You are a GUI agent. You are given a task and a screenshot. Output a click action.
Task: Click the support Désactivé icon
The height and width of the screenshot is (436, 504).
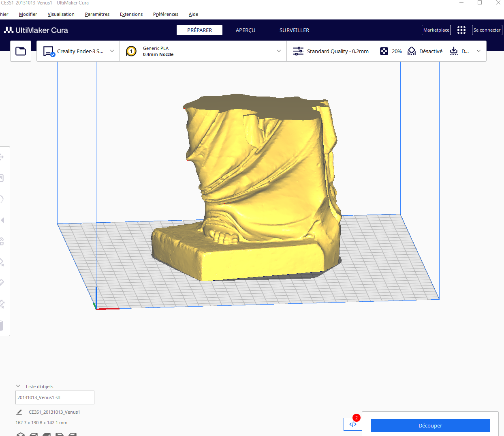tap(412, 51)
